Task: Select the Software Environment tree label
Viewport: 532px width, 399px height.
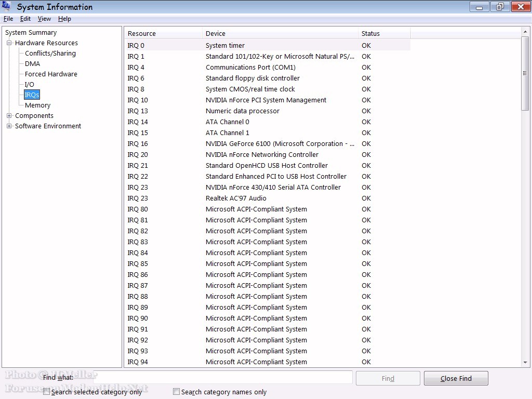Action: click(x=48, y=126)
